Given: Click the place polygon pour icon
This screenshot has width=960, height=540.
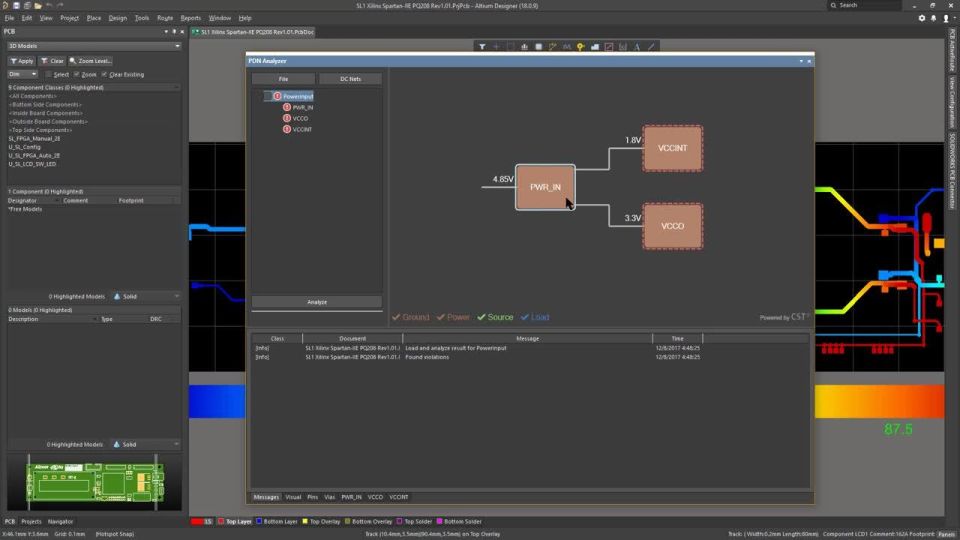Looking at the screenshot, I should click(594, 47).
